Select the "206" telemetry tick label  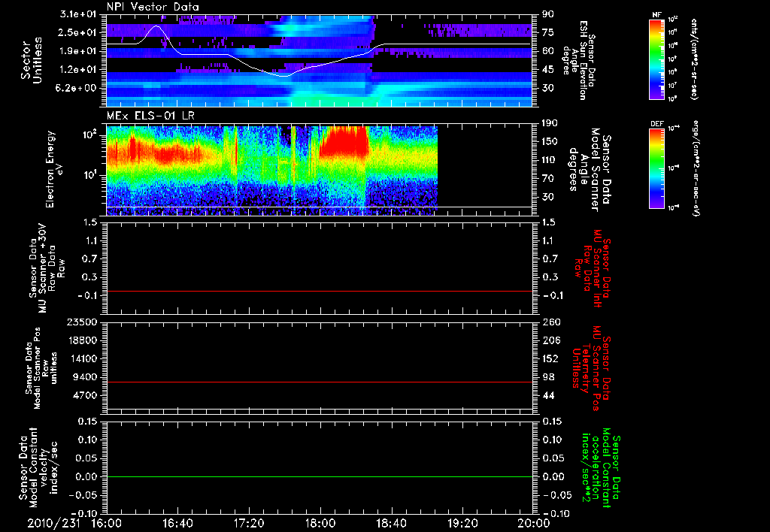(550, 340)
